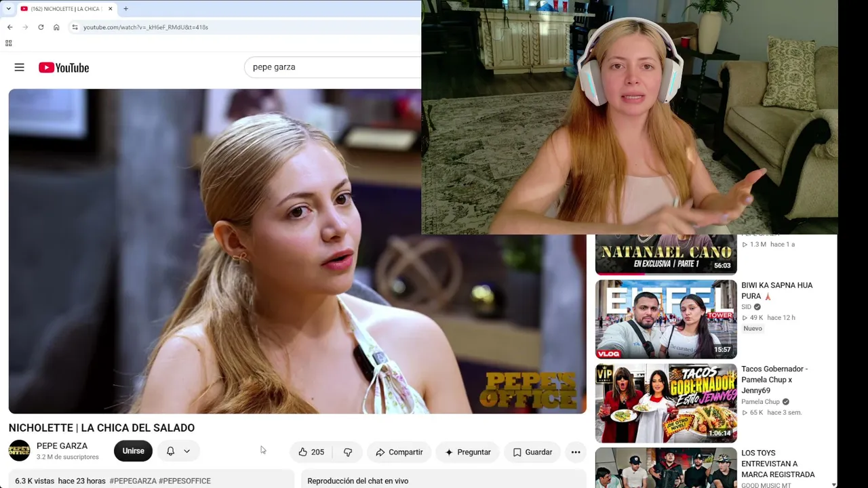This screenshot has height=488, width=868.
Task: Click the browser home icon
Action: pos(56,27)
